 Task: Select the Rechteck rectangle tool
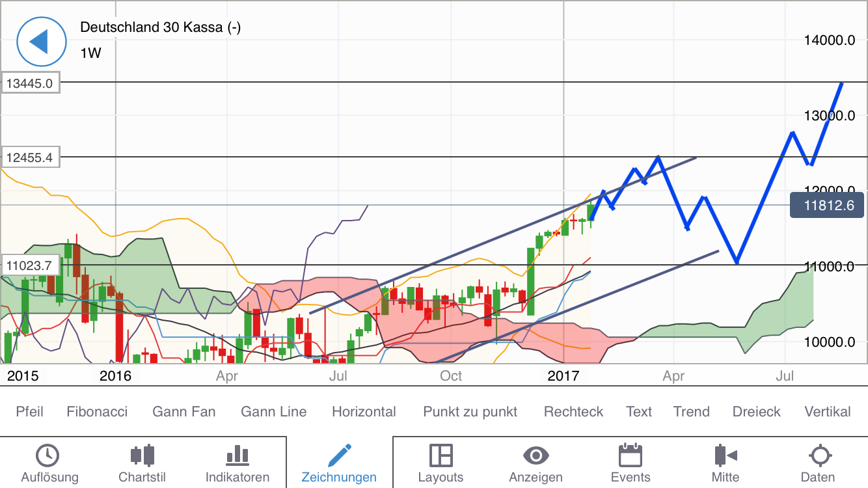[x=573, y=411]
